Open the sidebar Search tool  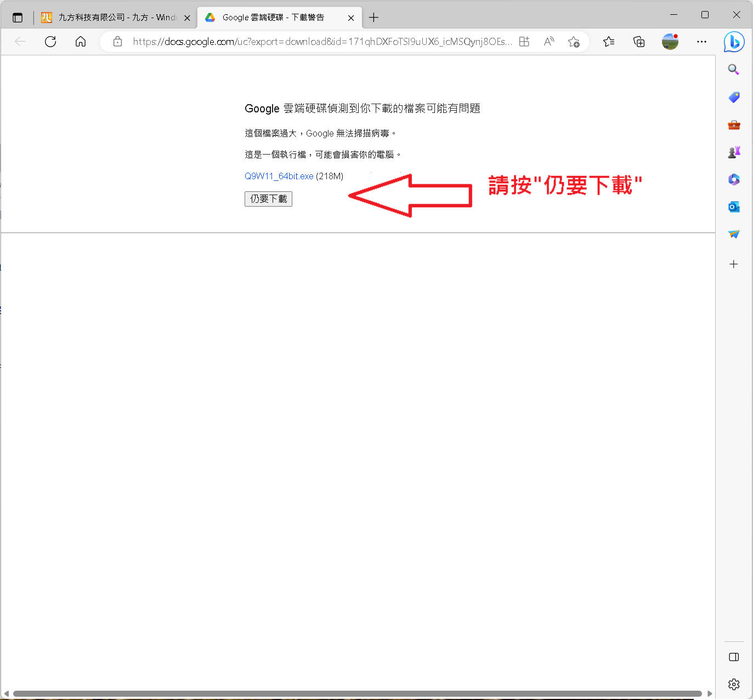(734, 70)
